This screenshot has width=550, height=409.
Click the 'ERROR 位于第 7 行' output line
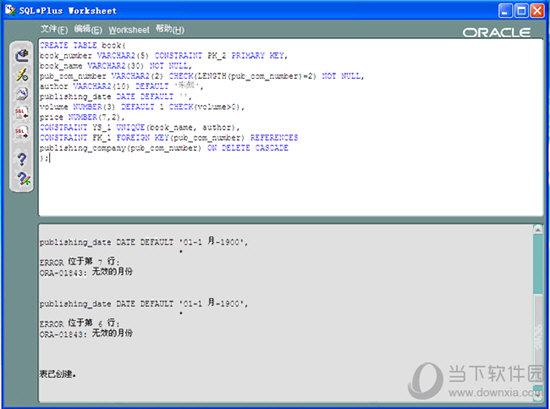(x=80, y=262)
